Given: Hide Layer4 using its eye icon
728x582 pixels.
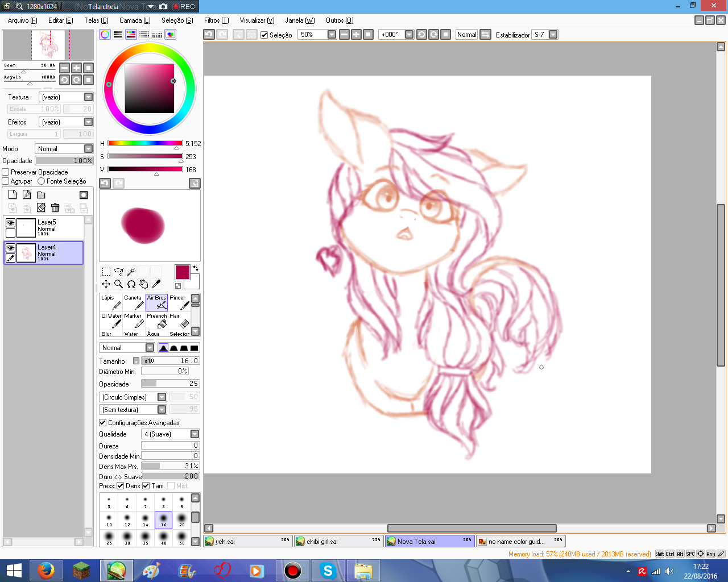Looking at the screenshot, I should (10, 248).
